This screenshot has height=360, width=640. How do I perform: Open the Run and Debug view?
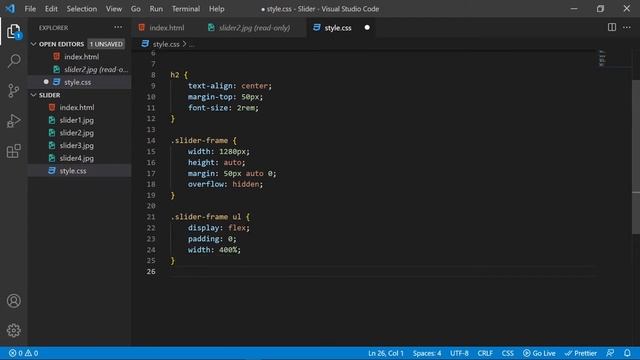pos(13,121)
